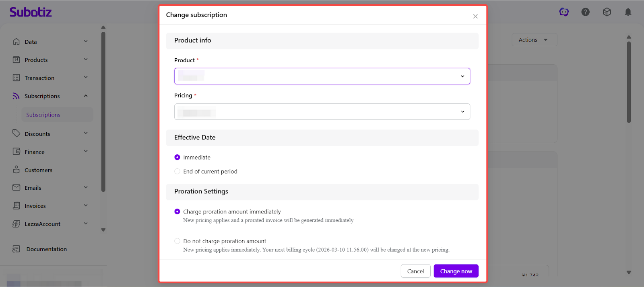Click the Discounts tag icon in sidebar
The height and width of the screenshot is (287, 644).
16,133
